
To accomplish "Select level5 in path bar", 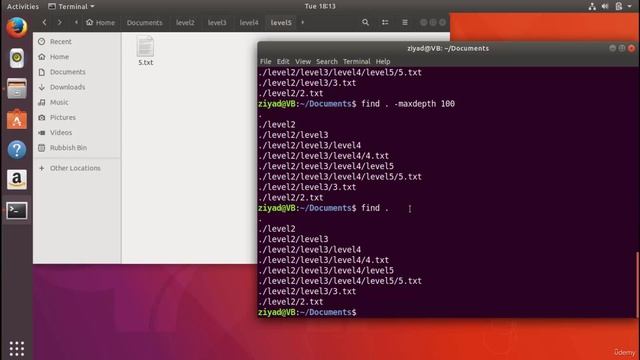I will tap(281, 22).
